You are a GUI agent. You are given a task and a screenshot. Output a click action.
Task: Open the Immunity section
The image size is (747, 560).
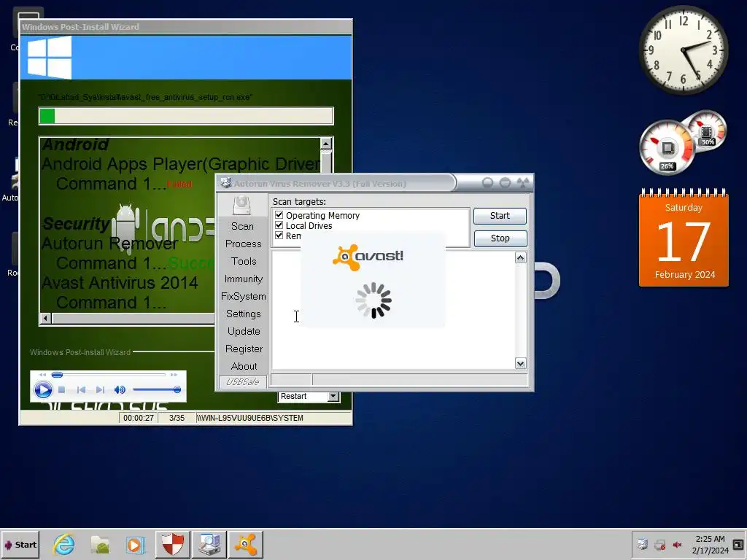pos(244,279)
